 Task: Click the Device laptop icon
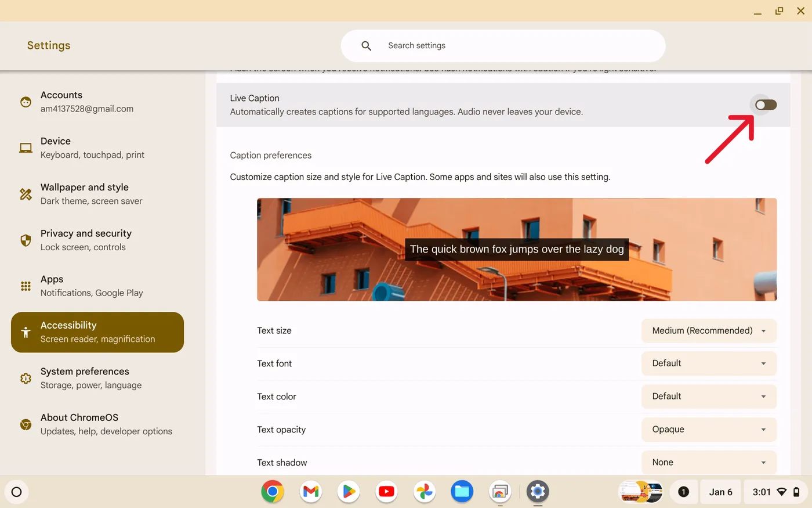26,148
